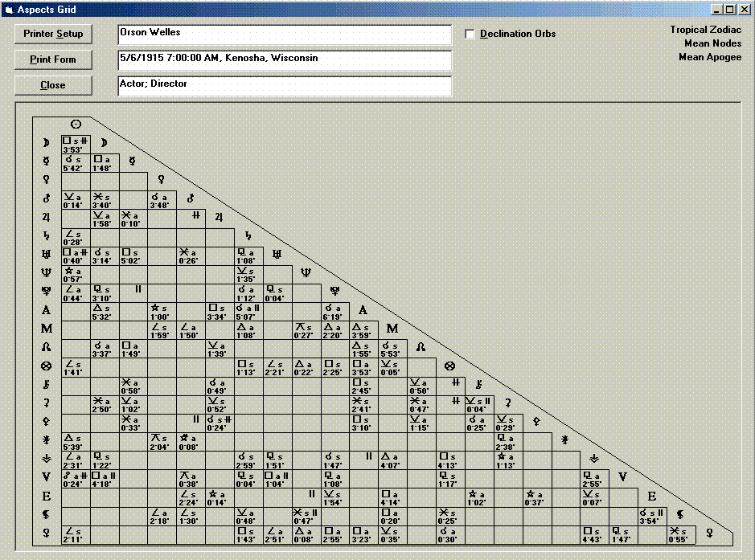Maximize the Aspects Grid window
755x560 pixels.
click(x=730, y=9)
